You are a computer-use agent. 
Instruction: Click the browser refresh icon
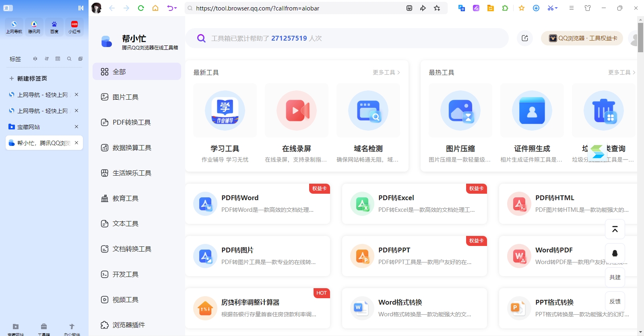point(141,8)
